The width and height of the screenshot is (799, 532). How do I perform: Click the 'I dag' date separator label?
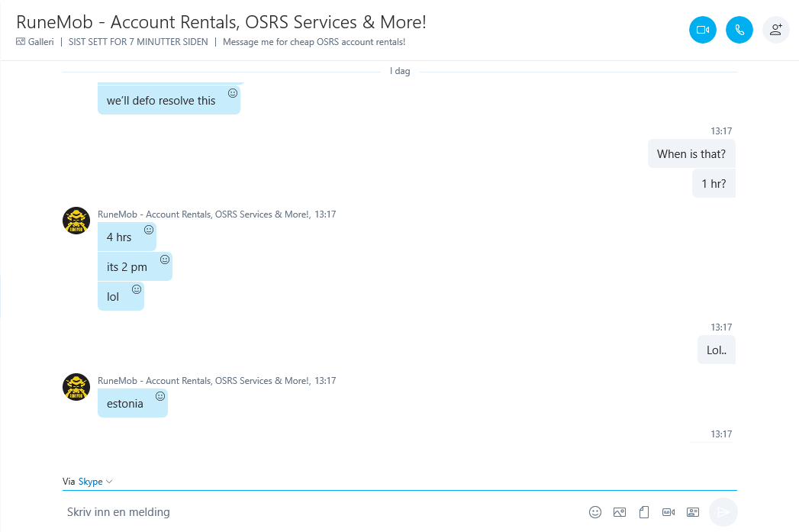pyautogui.click(x=400, y=71)
